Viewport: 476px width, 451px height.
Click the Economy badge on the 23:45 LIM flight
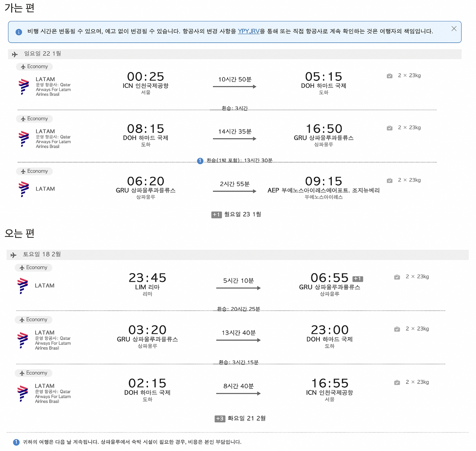pos(33,268)
